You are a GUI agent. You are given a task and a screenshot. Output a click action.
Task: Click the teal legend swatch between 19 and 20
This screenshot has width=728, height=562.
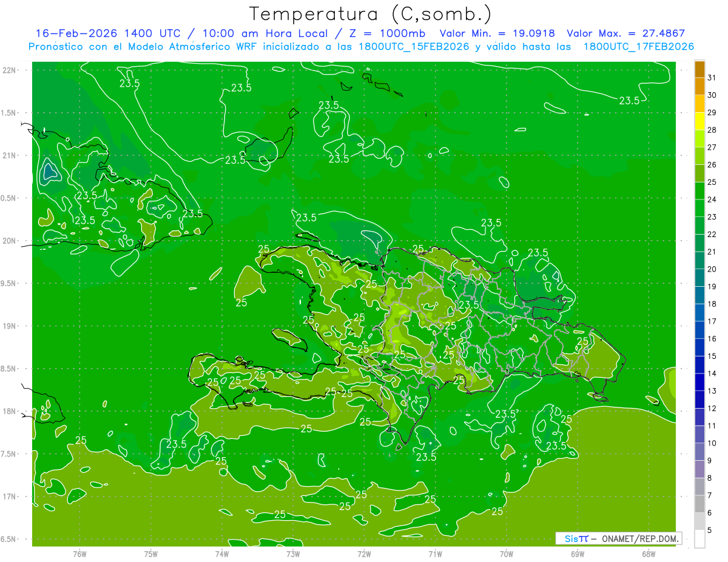699,278
